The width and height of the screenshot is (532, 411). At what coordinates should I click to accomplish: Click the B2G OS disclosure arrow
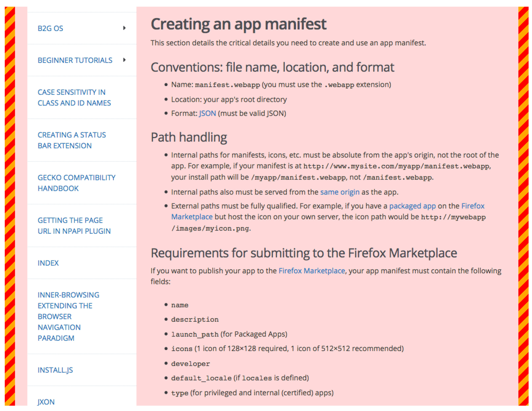[124, 28]
